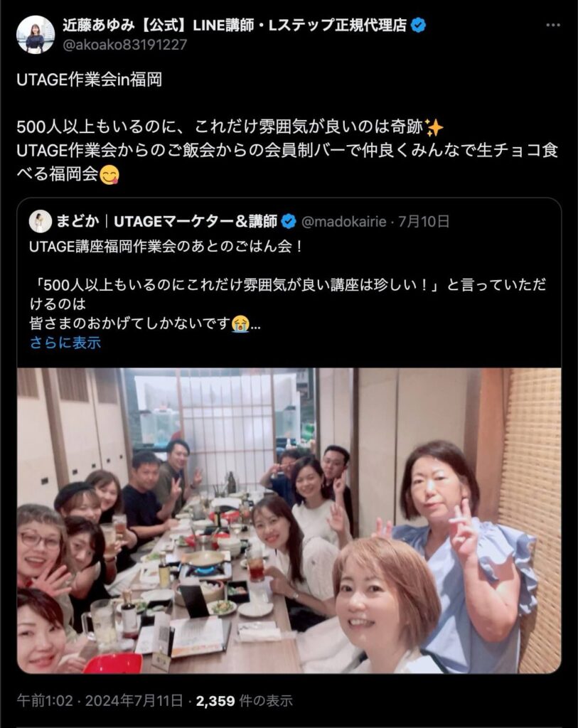Viewport: 578px width, 728px height.
Task: Click the yummy face emoji after 福岡会
Action: click(x=109, y=175)
